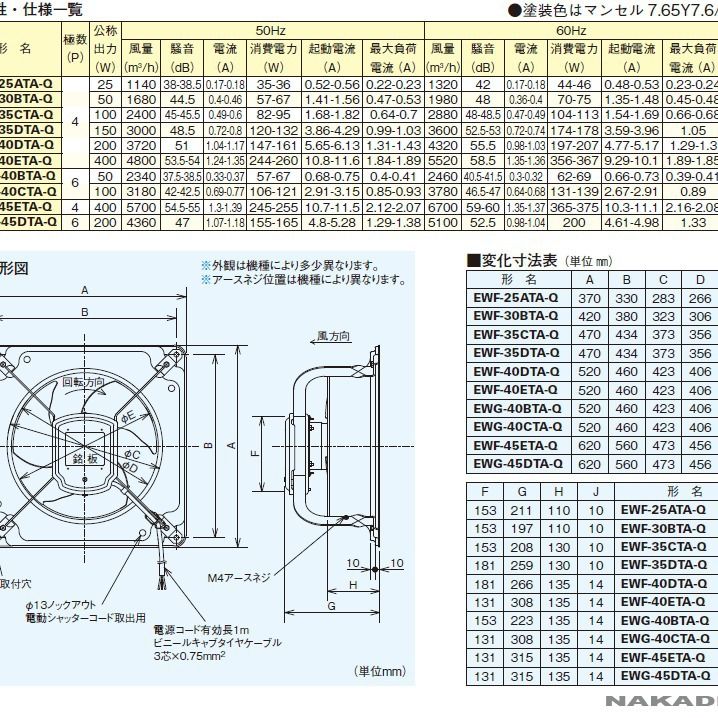Click the φ13ノックアウト callout text
Viewport: 718px width, 718px height.
click(62, 607)
